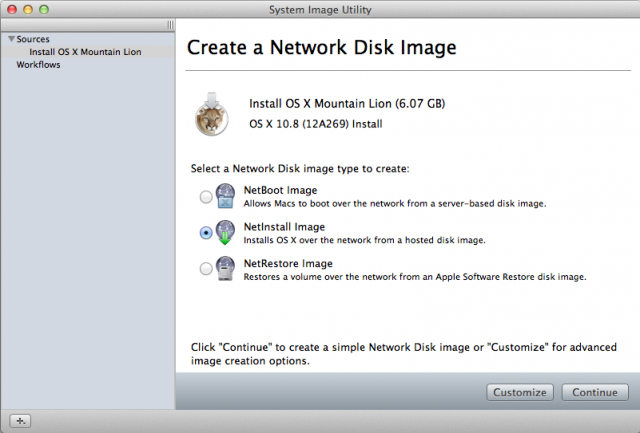Click the NetBoot Image label text
The image size is (640, 433).
coord(280,190)
